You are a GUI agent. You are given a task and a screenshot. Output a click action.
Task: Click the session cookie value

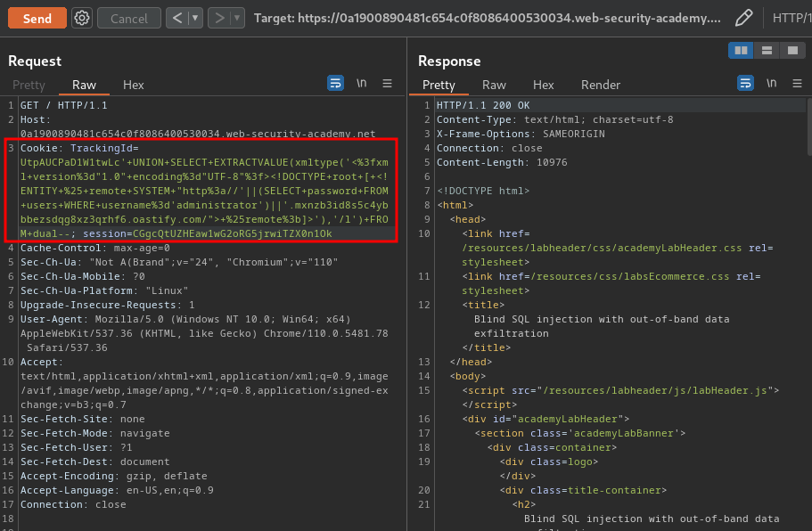(x=233, y=233)
